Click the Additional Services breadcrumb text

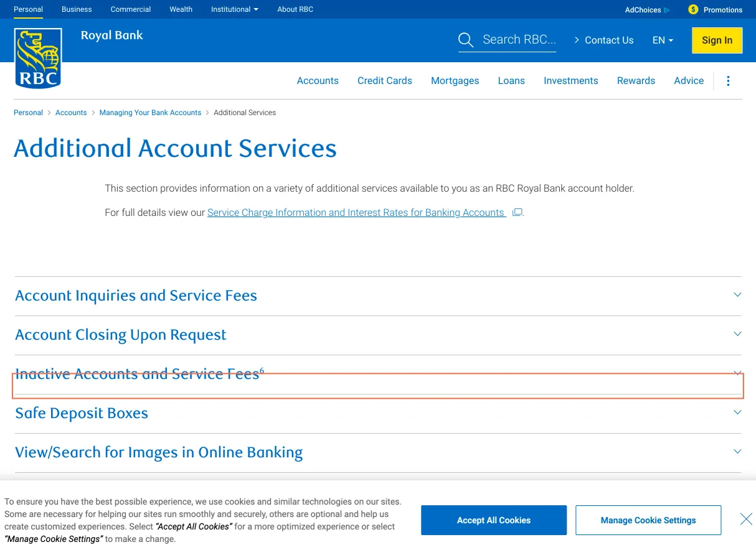pos(245,113)
